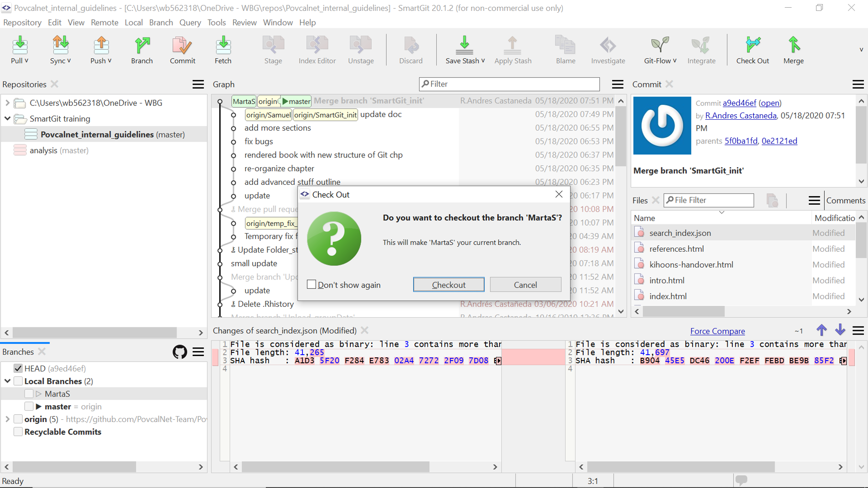Open the Sync dropdown arrow
The height and width of the screenshot is (488, 868).
click(69, 61)
